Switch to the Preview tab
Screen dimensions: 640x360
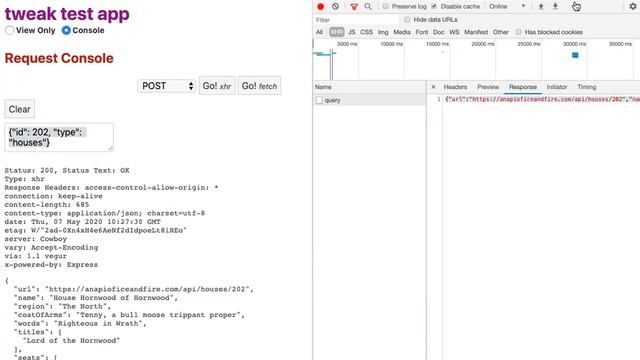488,87
